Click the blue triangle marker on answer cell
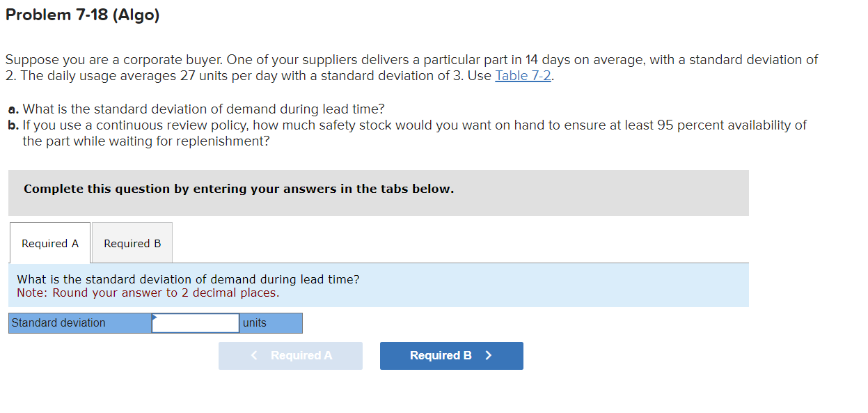The width and height of the screenshot is (868, 413). [155, 317]
